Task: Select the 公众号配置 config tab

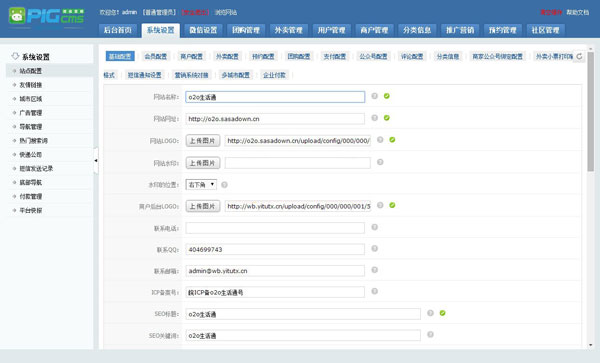Action: pyautogui.click(x=373, y=57)
